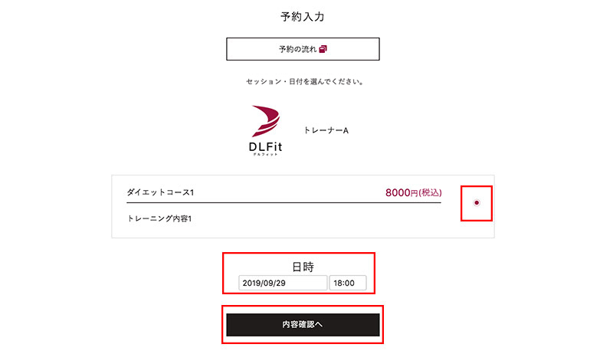Click the デルフィット small caption under logo
613x364 pixels.
click(x=265, y=155)
